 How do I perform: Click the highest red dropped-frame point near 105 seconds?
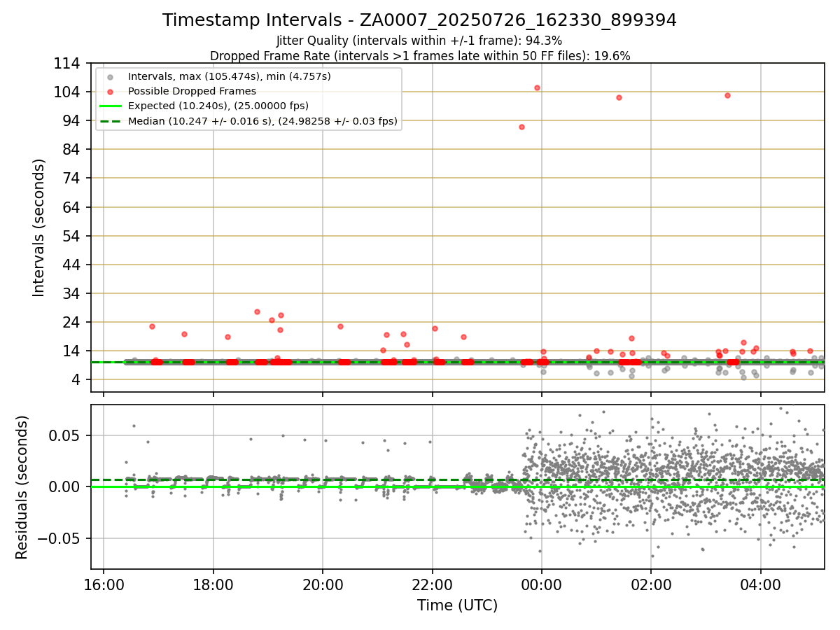(537, 87)
